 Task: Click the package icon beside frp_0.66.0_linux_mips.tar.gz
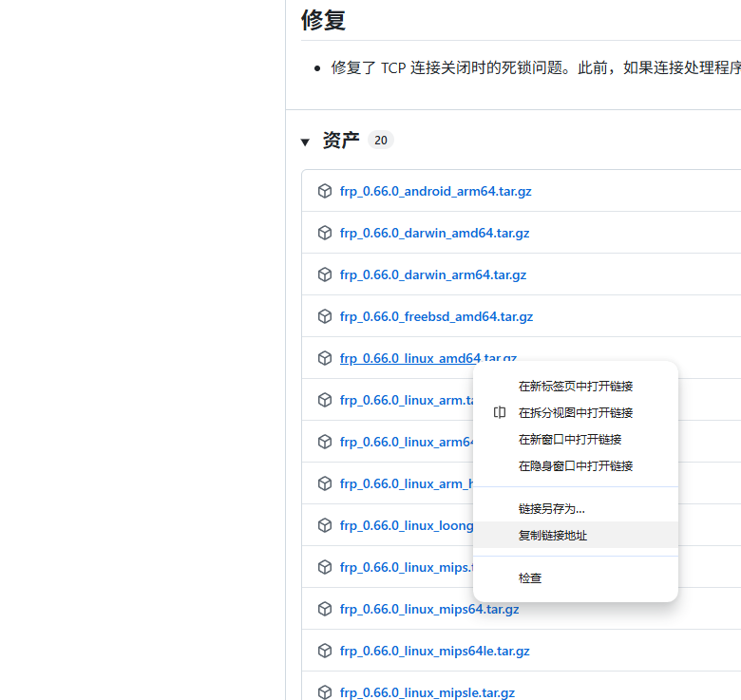click(325, 567)
